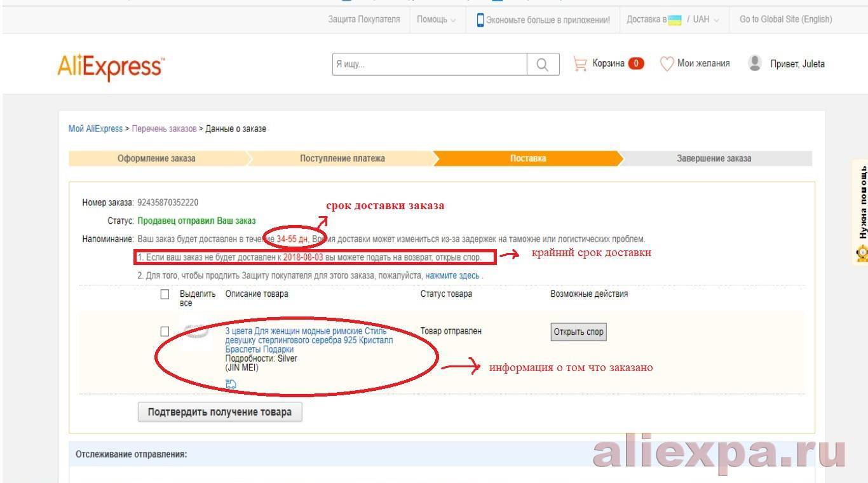Click 'Корзина' cart link
The image size is (868, 483).
point(608,64)
